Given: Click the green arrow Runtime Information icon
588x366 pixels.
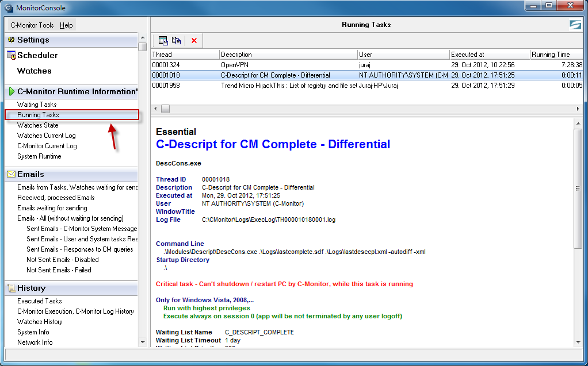Looking at the screenshot, I should [x=12, y=91].
